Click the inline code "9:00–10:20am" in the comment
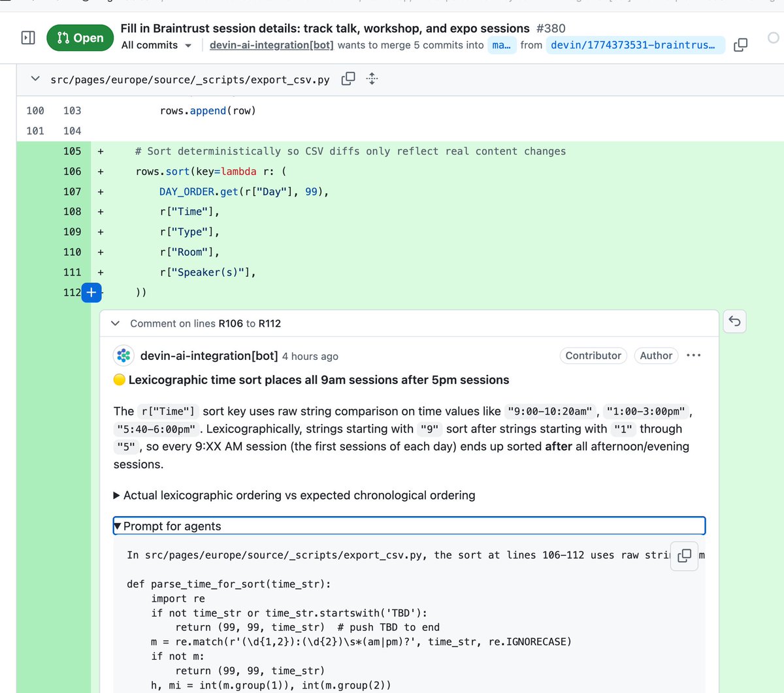784x693 pixels. pos(551,411)
